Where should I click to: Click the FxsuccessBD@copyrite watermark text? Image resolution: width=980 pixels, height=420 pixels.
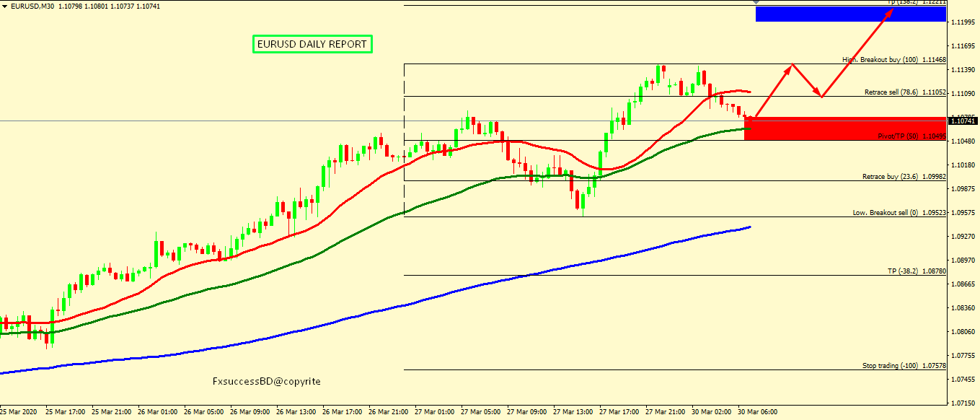[267, 381]
